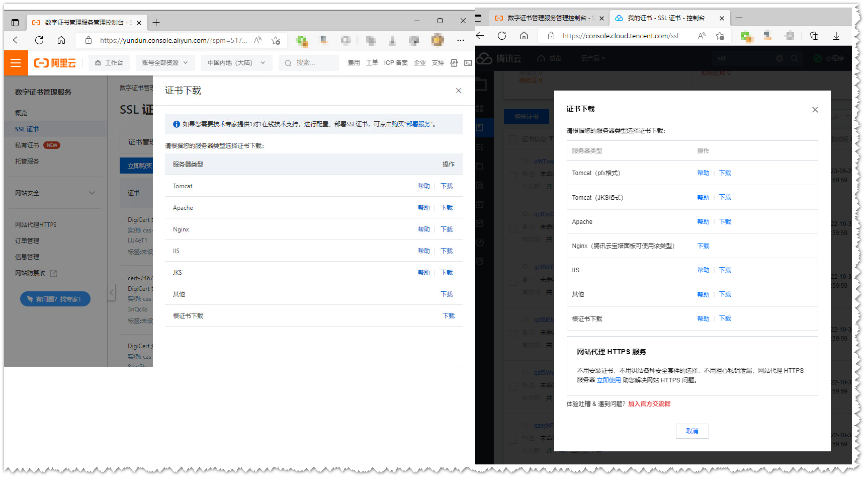
Task: Open the 云产品 dropdown in Tencent console
Action: 593,58
